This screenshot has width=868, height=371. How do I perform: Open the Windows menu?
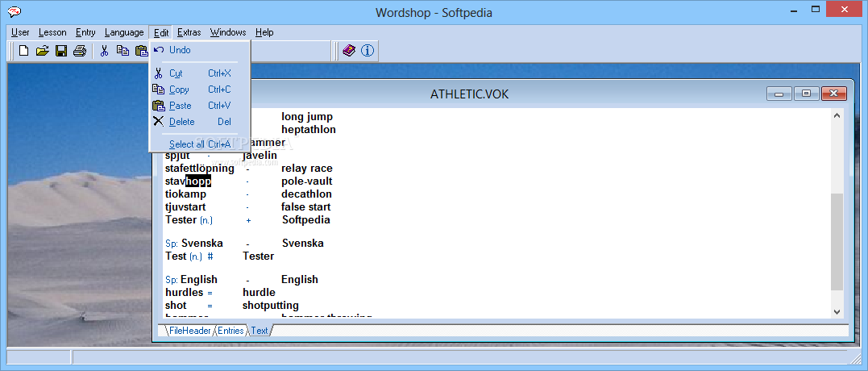(x=228, y=32)
